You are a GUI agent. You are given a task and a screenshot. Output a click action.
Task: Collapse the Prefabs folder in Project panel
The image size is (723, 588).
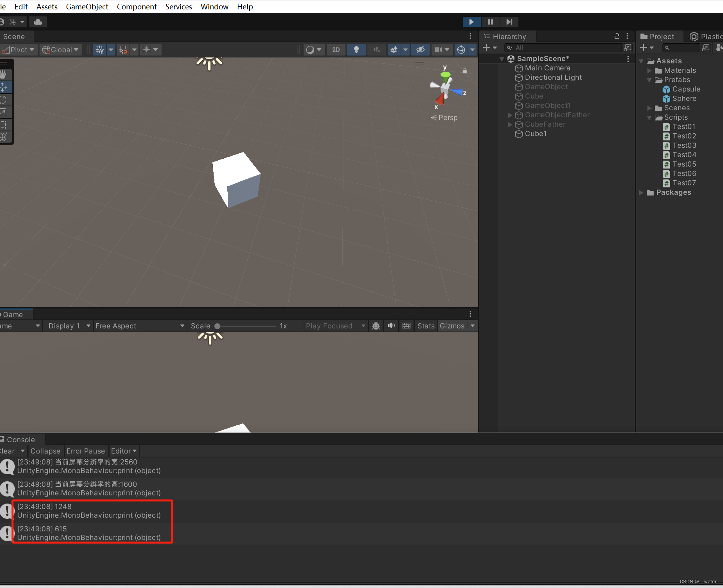pos(649,80)
